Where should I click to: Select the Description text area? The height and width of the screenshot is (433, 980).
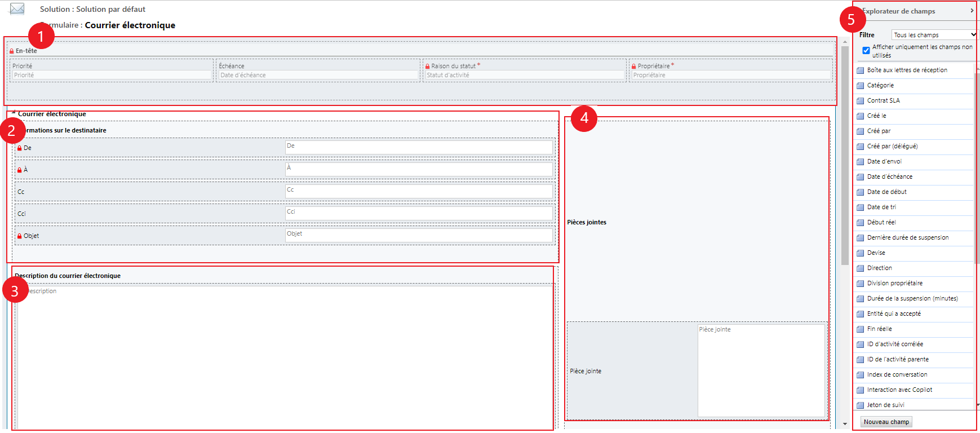(x=285, y=358)
